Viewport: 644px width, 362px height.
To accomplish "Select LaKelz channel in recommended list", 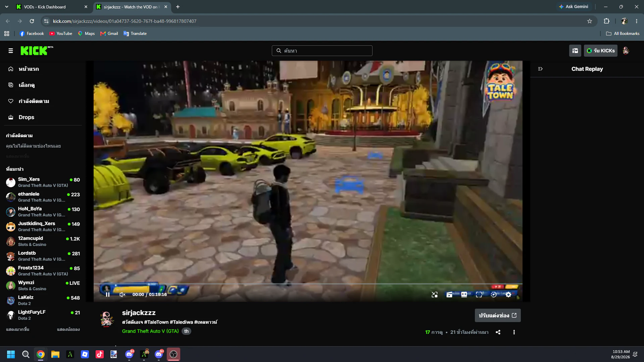I will coord(43,300).
